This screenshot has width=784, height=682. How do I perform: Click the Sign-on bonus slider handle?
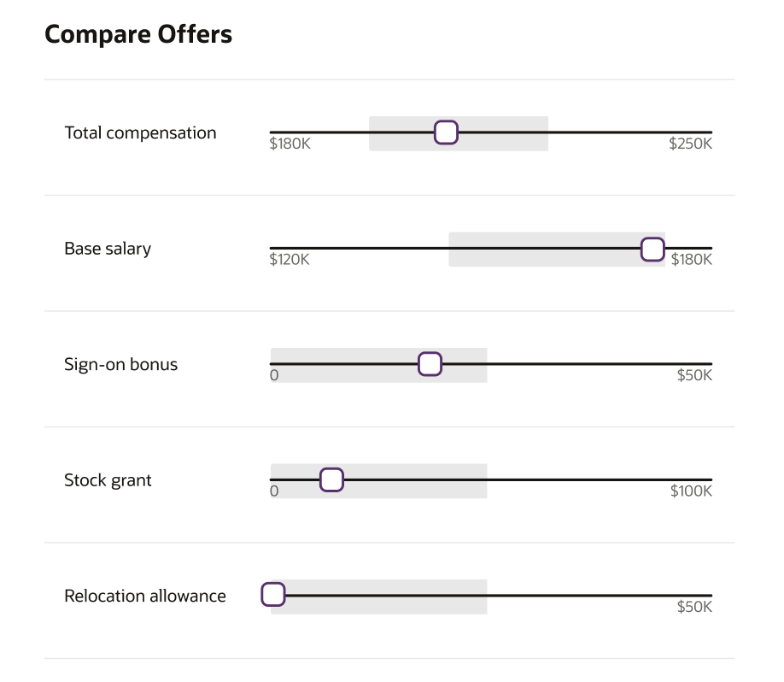tap(430, 364)
